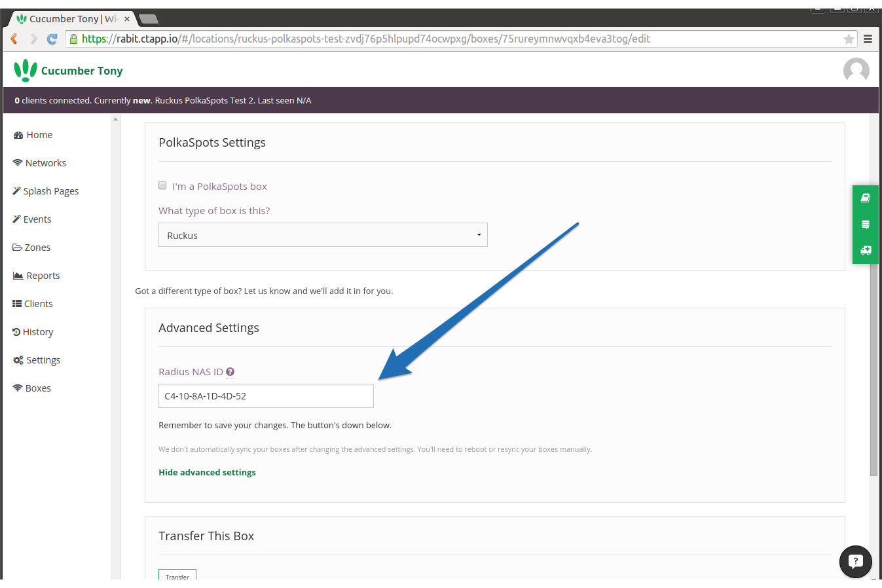Click the sidebar scroll up arrow
The image size is (882, 588).
point(115,119)
